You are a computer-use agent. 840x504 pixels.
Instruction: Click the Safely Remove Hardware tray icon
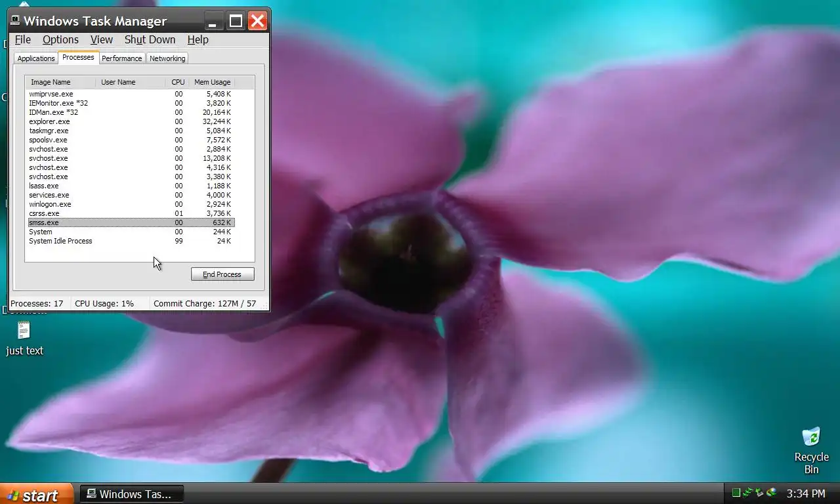coord(759,493)
